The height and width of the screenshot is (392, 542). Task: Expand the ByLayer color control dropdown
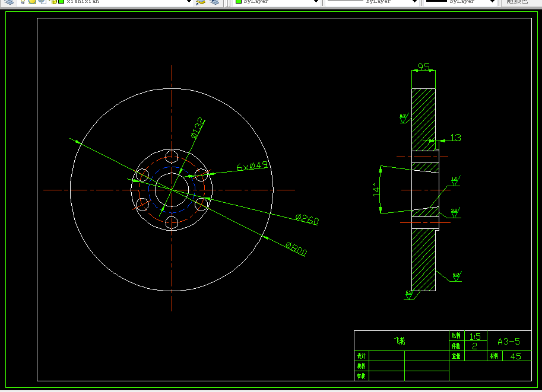point(316,2)
